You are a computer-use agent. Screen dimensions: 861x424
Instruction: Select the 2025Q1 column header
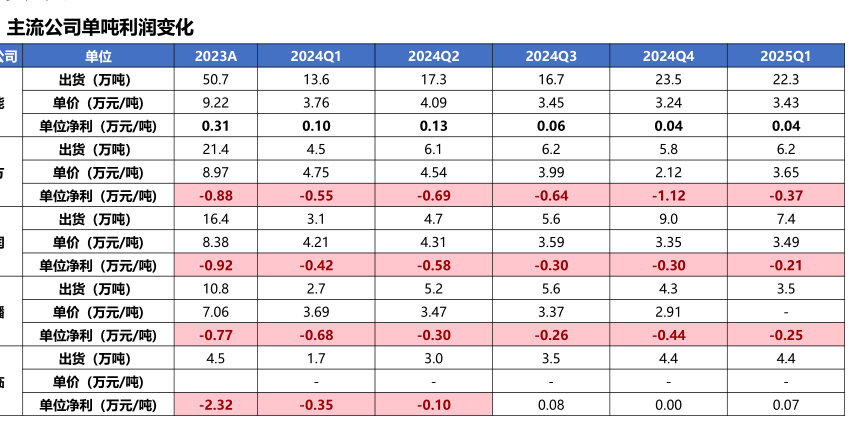[x=786, y=56]
